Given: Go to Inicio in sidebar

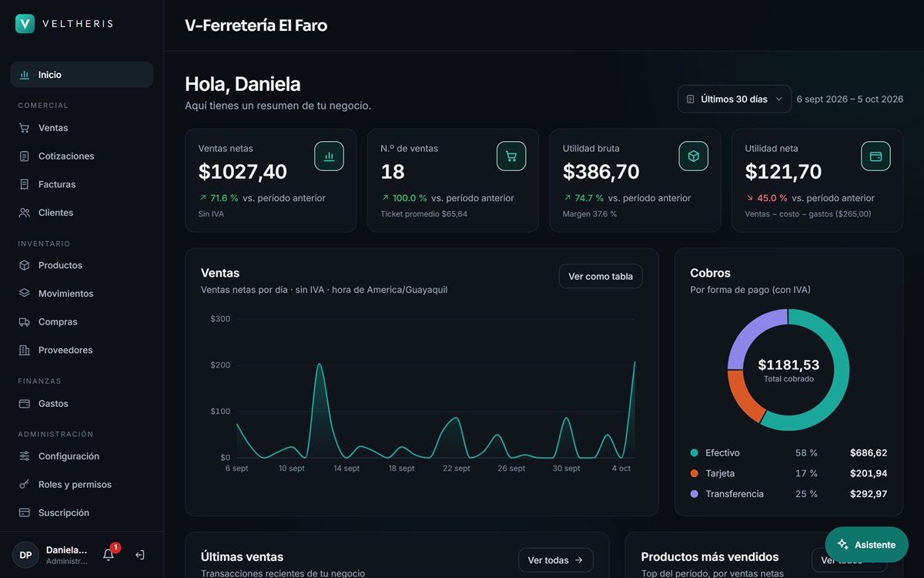Looking at the screenshot, I should click(x=82, y=75).
